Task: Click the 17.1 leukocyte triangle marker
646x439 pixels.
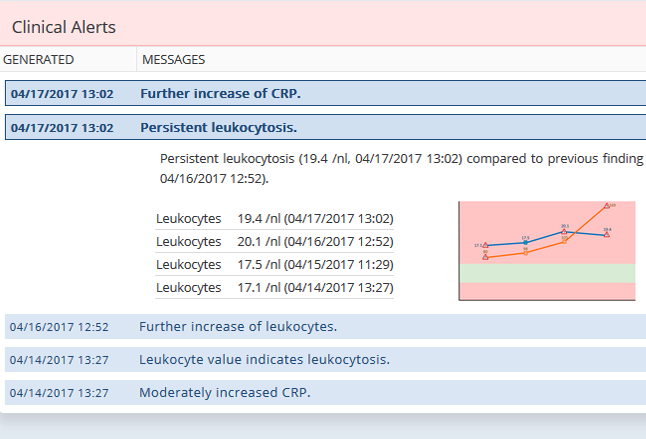Action: point(485,246)
